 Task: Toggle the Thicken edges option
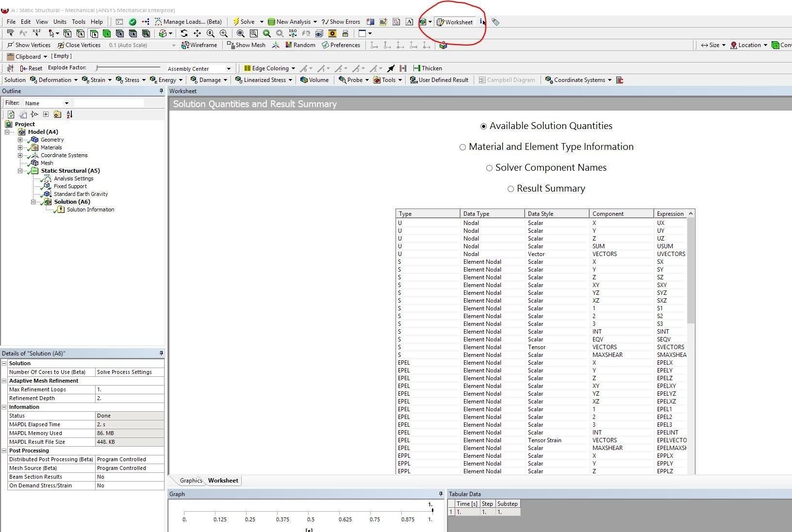click(x=428, y=68)
